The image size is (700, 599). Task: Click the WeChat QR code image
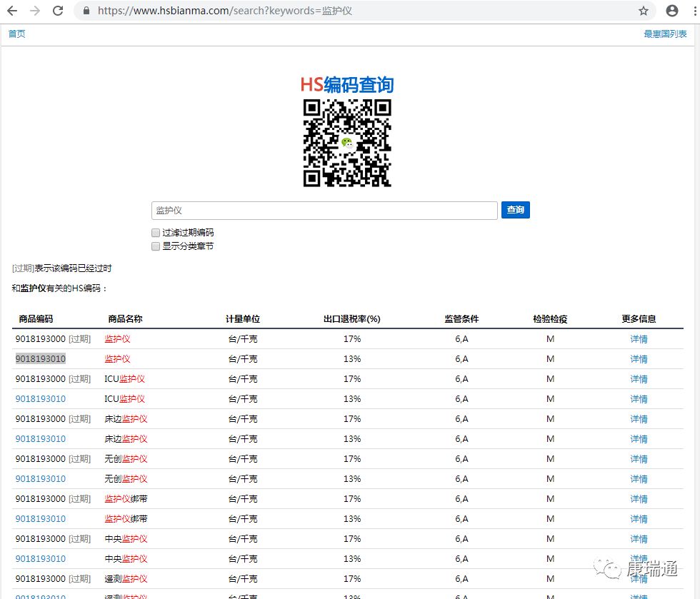347,143
